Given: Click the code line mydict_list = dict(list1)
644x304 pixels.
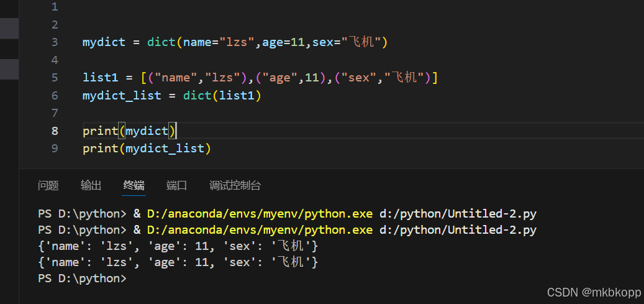Looking at the screenshot, I should (x=171, y=96).
